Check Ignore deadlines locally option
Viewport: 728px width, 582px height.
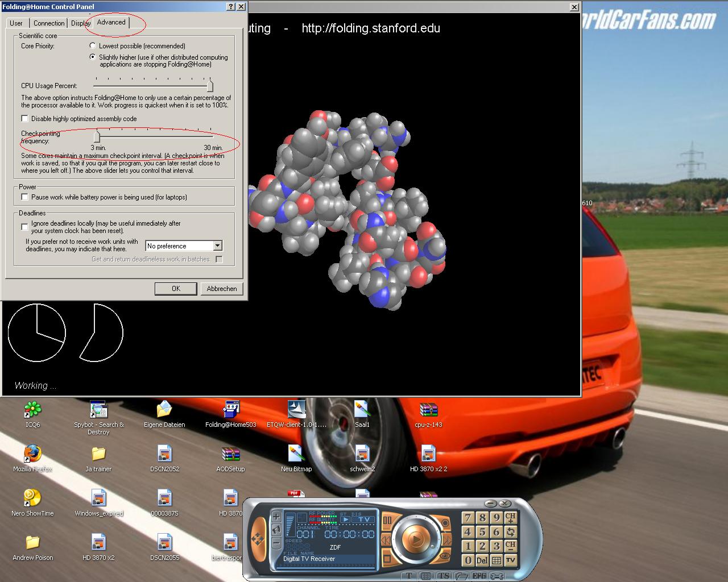24,227
